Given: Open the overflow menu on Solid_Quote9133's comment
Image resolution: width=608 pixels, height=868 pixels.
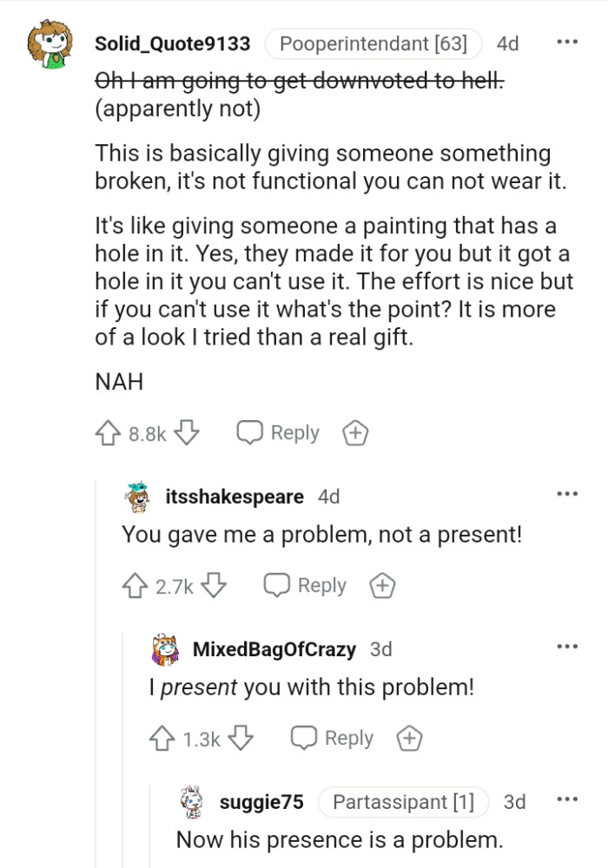Looking at the screenshot, I should 567,42.
